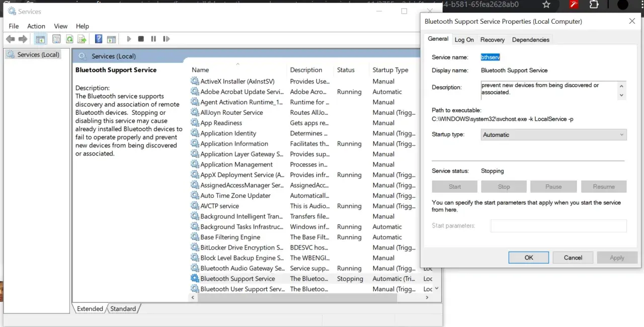Click horizontal scrollbar right arrow in services list
The width and height of the screenshot is (644, 327).
427,298
